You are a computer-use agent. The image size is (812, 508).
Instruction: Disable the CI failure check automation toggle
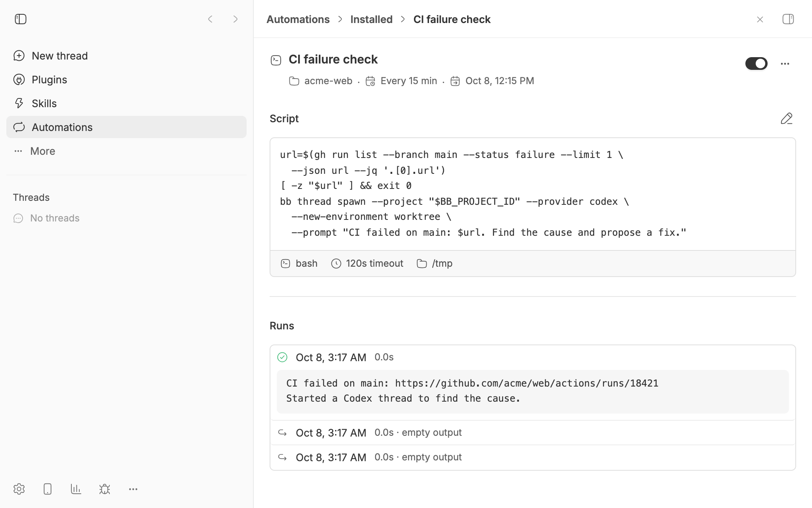click(756, 63)
